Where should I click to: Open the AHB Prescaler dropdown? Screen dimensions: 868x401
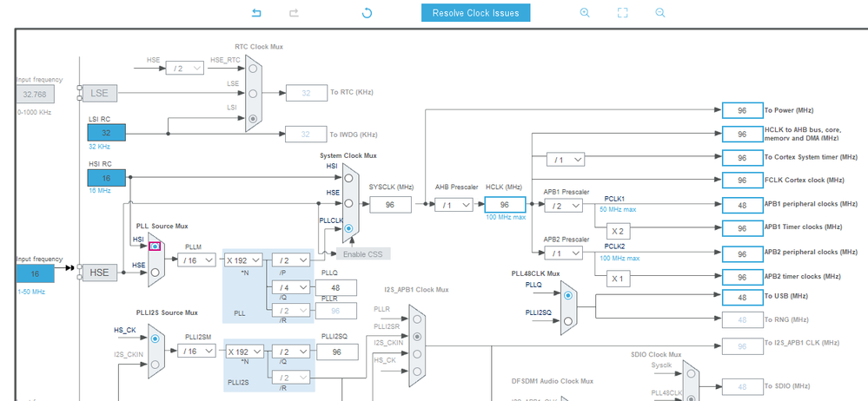[454, 205]
